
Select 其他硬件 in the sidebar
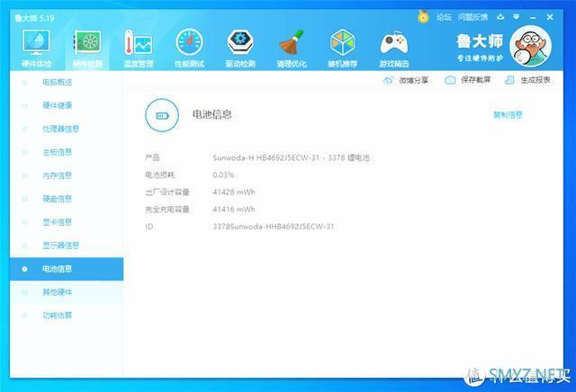(x=67, y=292)
